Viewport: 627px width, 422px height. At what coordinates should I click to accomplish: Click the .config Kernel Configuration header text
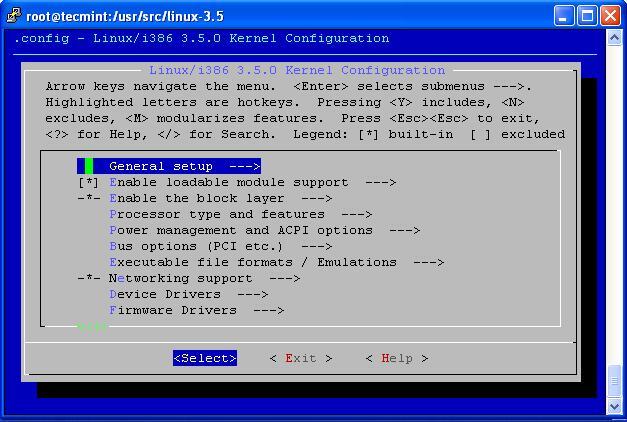tap(201, 38)
